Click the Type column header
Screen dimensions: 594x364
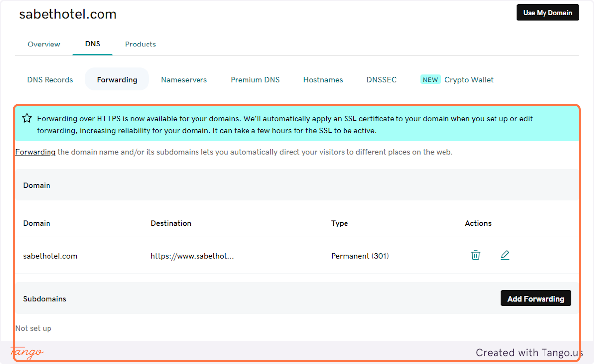pyautogui.click(x=340, y=223)
